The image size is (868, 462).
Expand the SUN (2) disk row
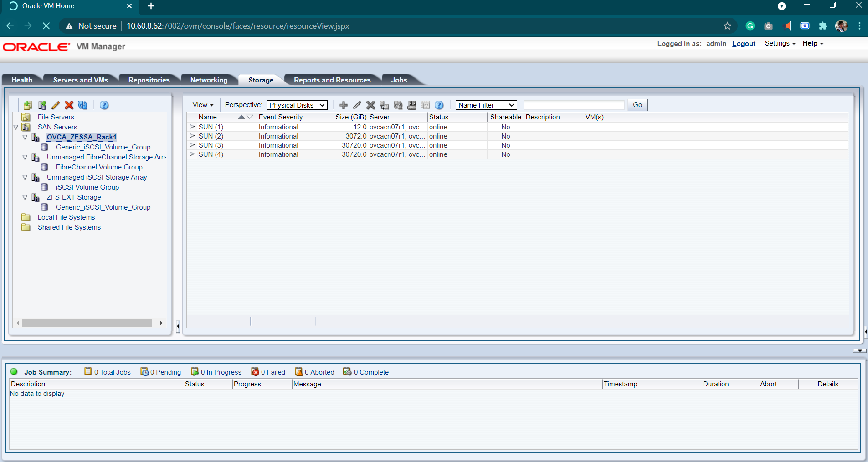point(192,136)
